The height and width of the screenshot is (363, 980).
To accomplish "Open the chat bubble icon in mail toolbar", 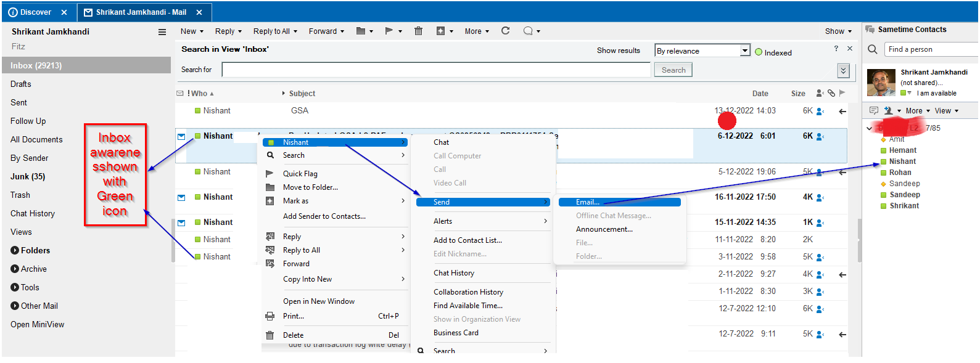I will click(x=528, y=31).
